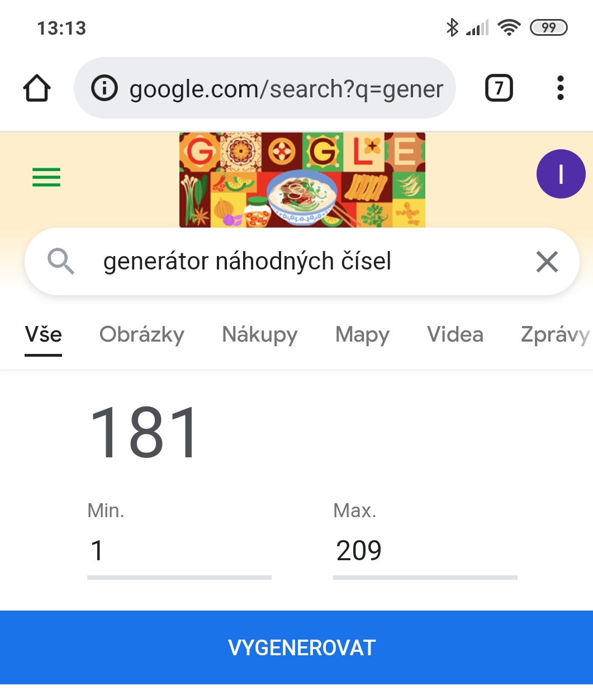Tap the search box query text

[x=247, y=261]
